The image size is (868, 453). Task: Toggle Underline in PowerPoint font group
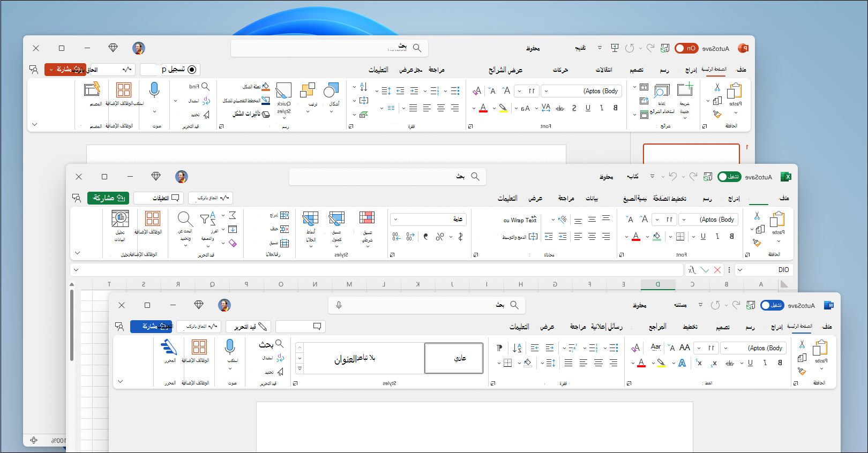[588, 108]
